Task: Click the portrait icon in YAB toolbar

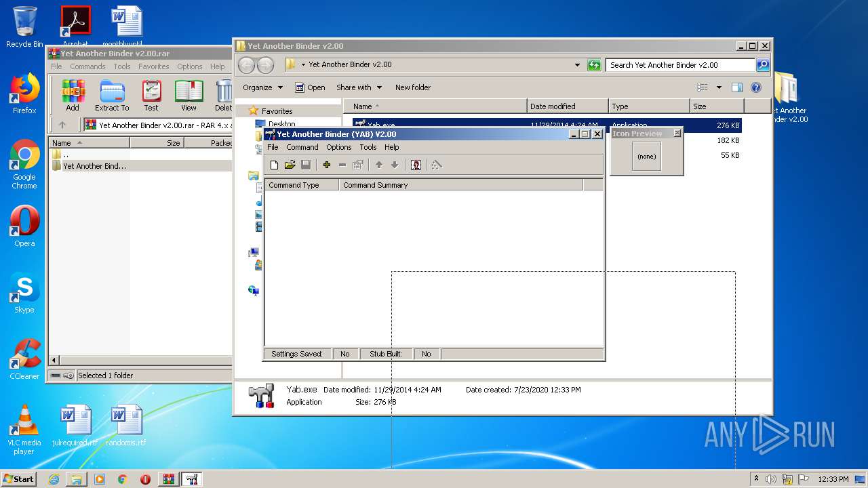Action: coord(416,165)
